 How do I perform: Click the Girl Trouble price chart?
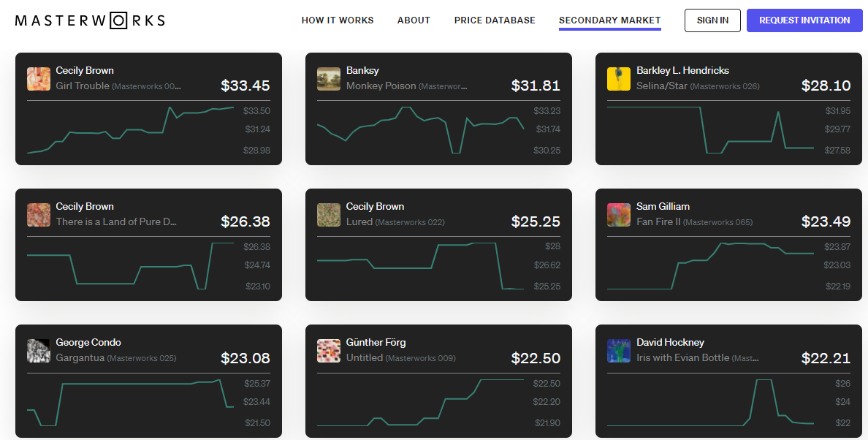(x=130, y=130)
